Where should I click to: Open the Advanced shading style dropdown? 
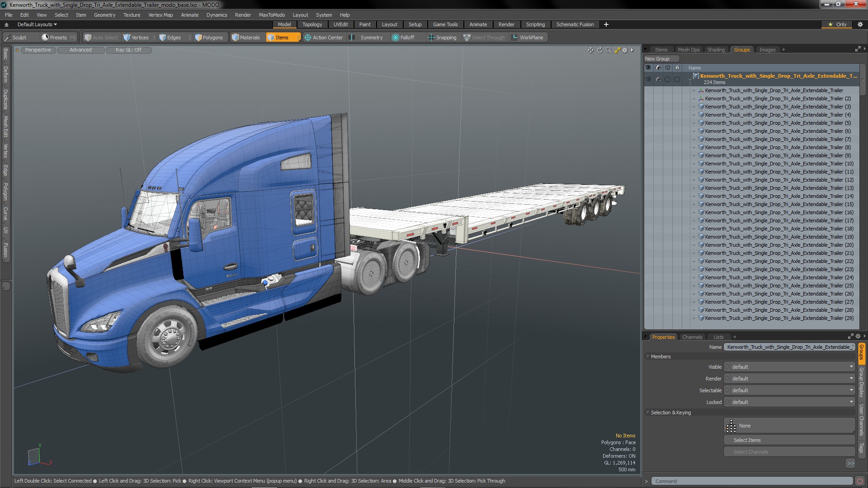click(80, 50)
